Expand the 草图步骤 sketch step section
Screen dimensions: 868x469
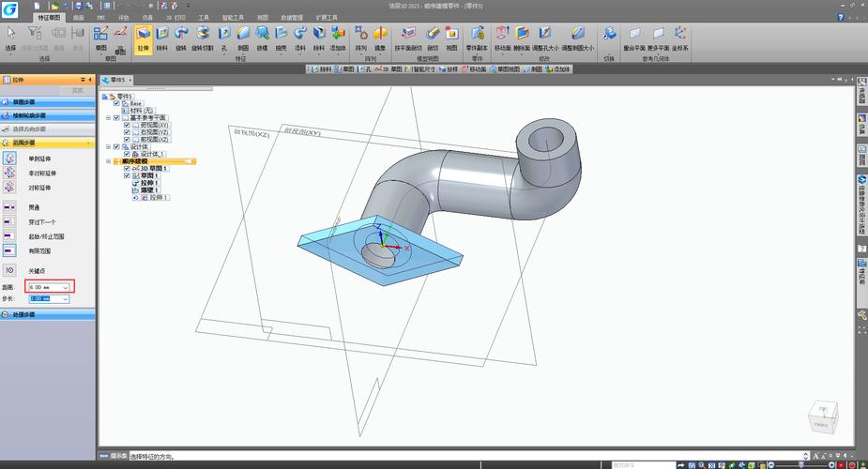point(48,101)
